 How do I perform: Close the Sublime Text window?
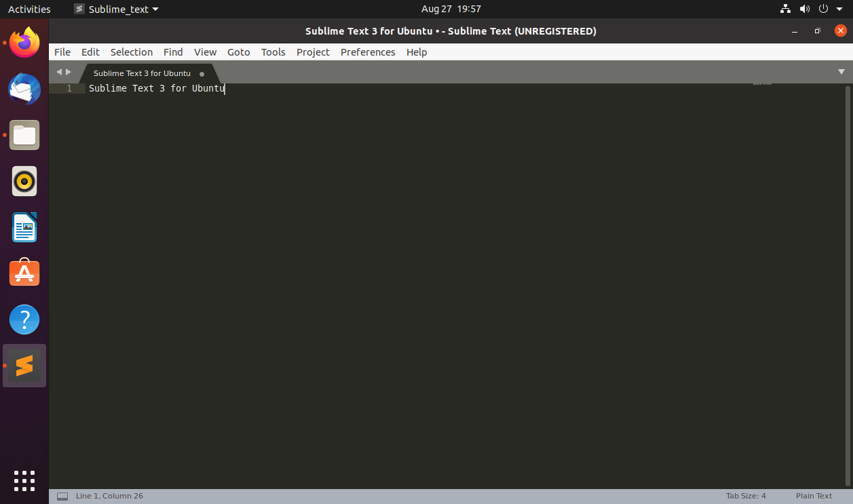click(841, 31)
